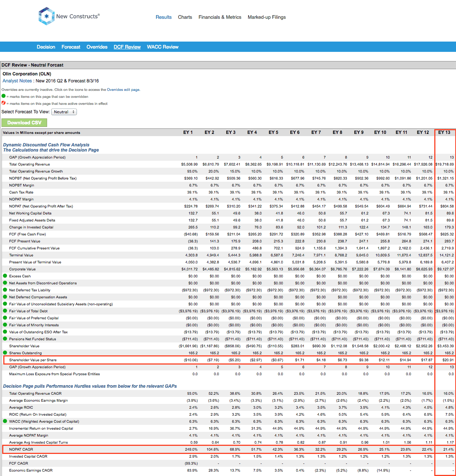
Task: Click the Incremental Return on Invested Capital label
Action: click(x=41, y=429)
